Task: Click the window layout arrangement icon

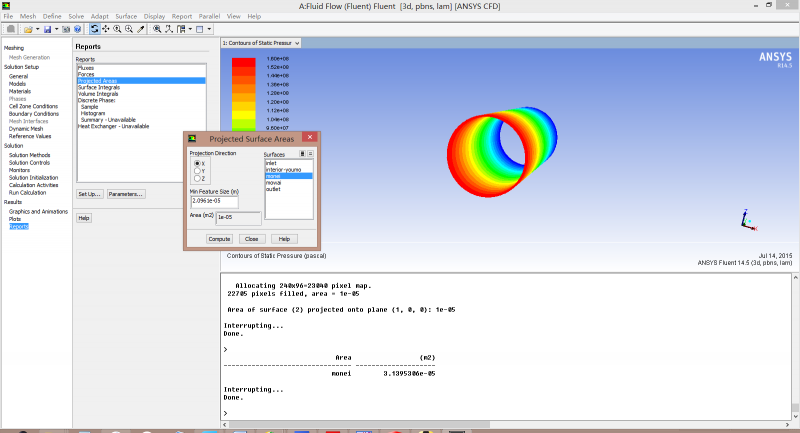Action: (x=181, y=29)
